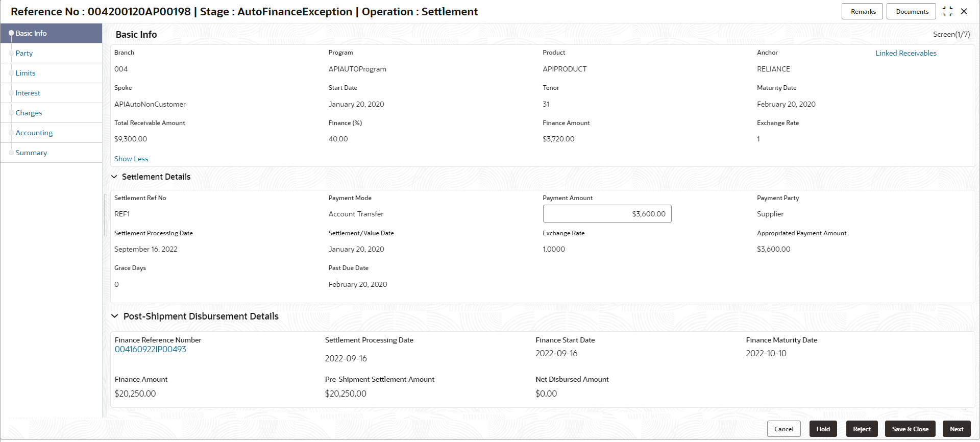Open the Documents button

(911, 11)
